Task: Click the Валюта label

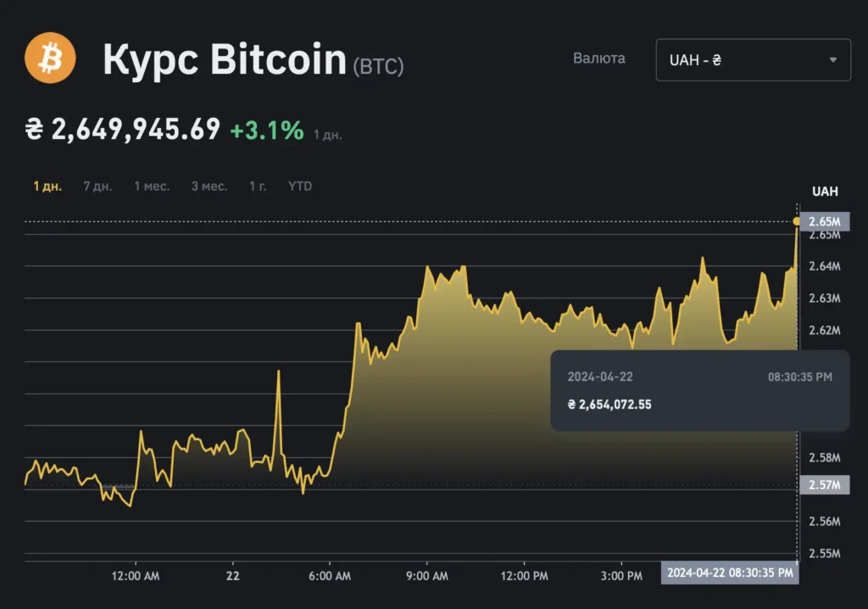Action: [599, 59]
